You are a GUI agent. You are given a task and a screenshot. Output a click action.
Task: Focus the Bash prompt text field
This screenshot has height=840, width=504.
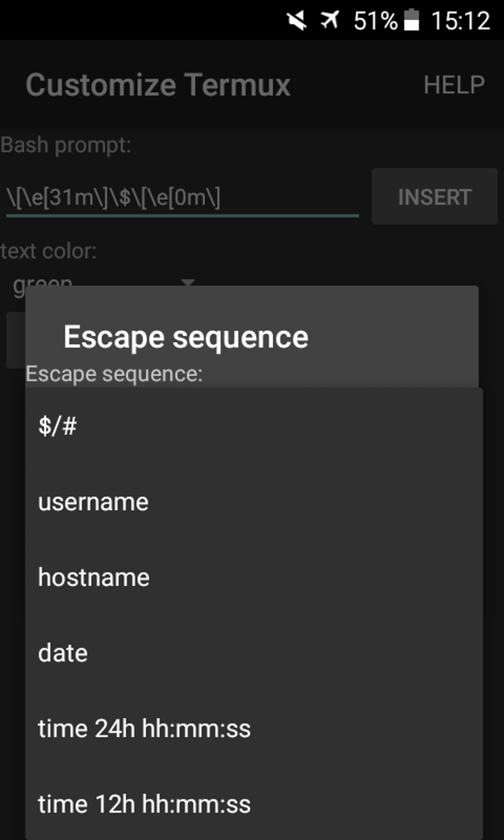coord(182,198)
